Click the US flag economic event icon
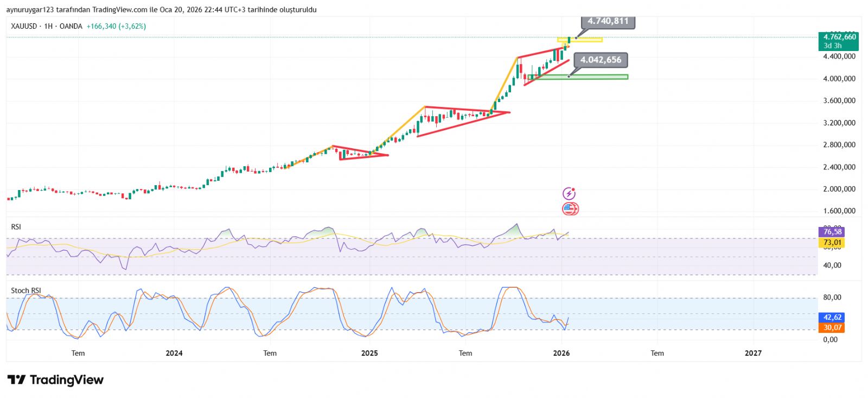Viewport: 868px width, 398px height. pyautogui.click(x=569, y=209)
